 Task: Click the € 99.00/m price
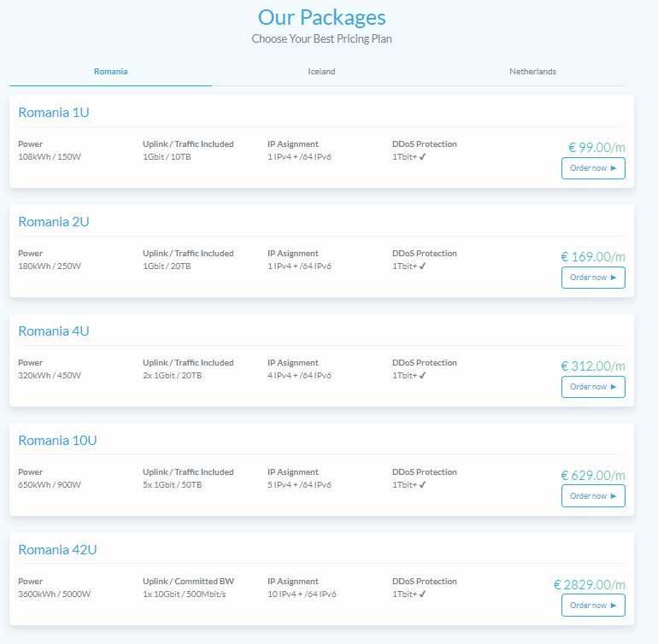click(x=596, y=148)
